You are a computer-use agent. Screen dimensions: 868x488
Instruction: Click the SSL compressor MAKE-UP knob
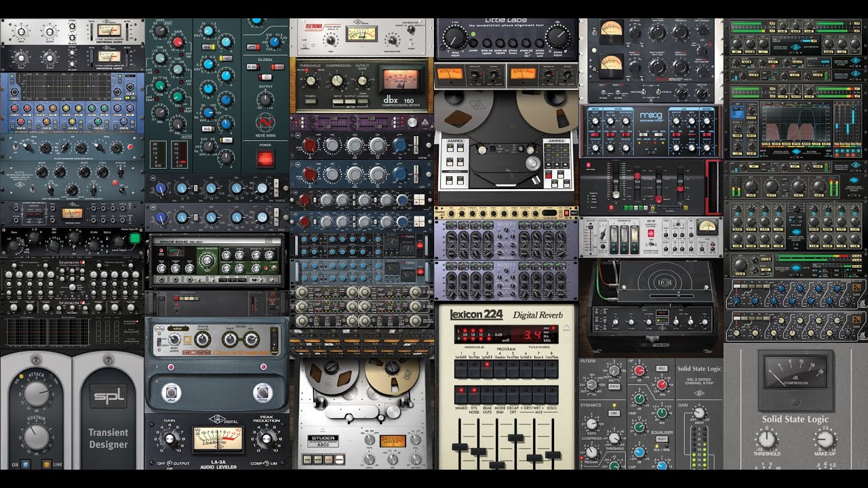pos(826,439)
